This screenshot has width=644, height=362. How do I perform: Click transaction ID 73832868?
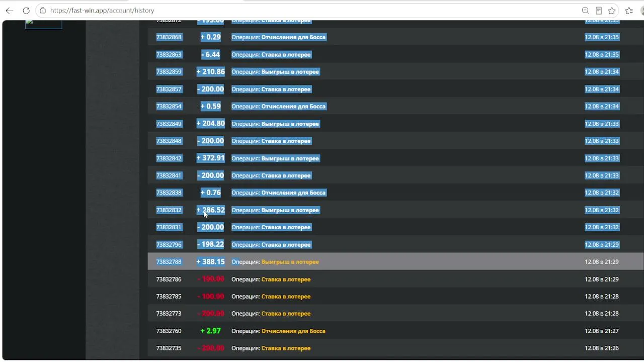click(169, 37)
